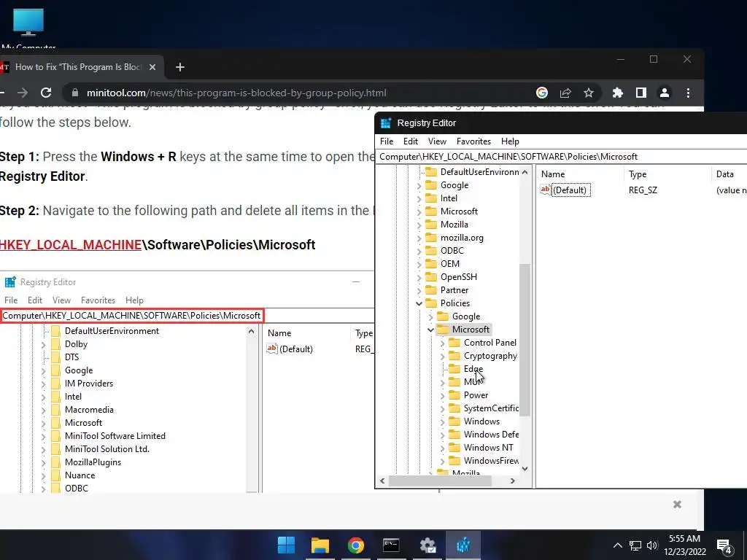Select the Windows Defender key
Viewport: 747px width, 560px height.
[491, 435]
